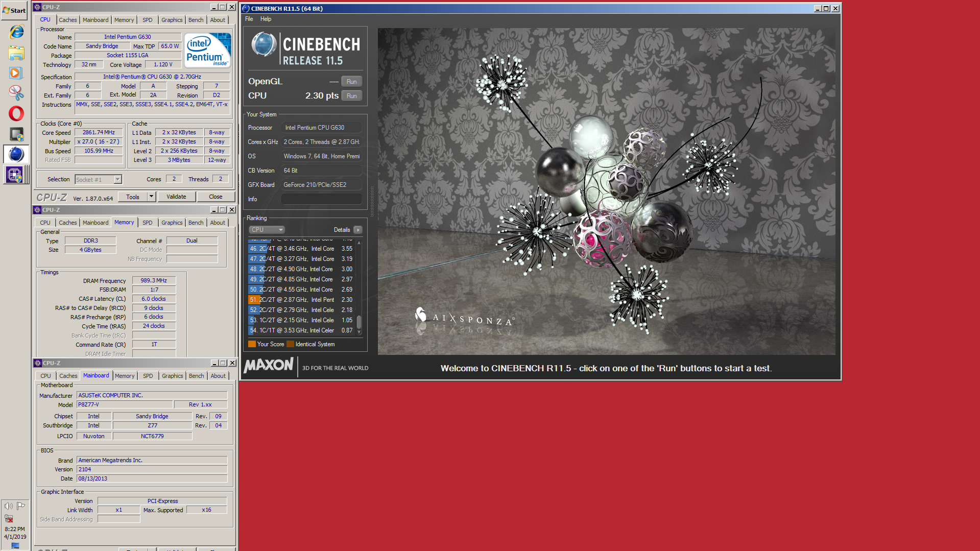980x551 pixels.
Task: Open Windows Explorer folder icon in taskbar
Action: tap(16, 53)
